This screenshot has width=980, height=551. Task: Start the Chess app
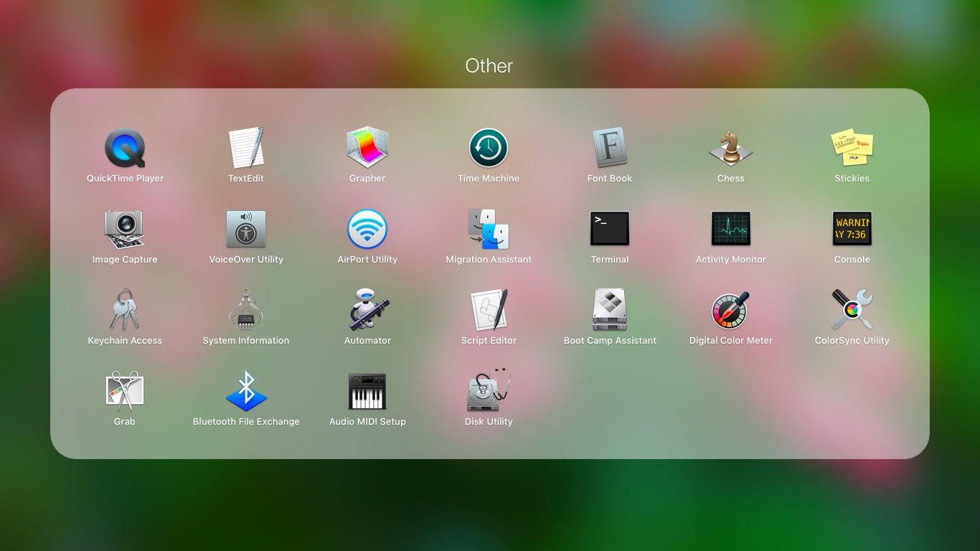[731, 148]
